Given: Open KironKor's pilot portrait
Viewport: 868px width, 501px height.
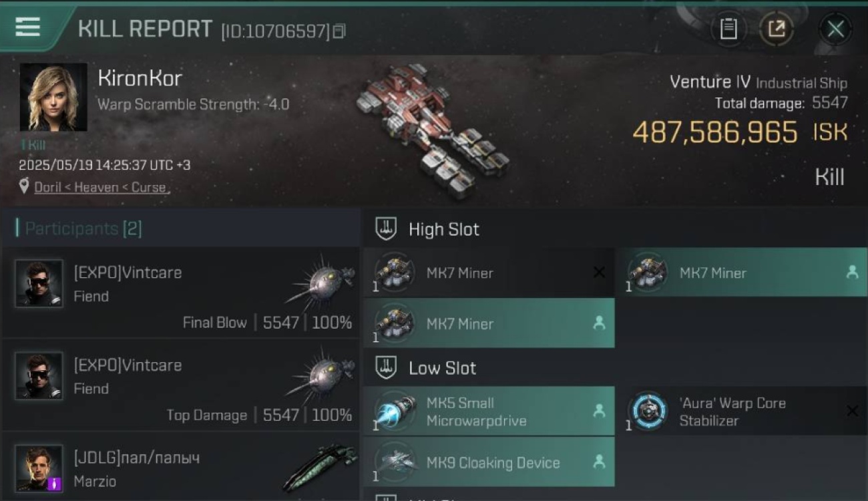Looking at the screenshot, I should pyautogui.click(x=53, y=97).
